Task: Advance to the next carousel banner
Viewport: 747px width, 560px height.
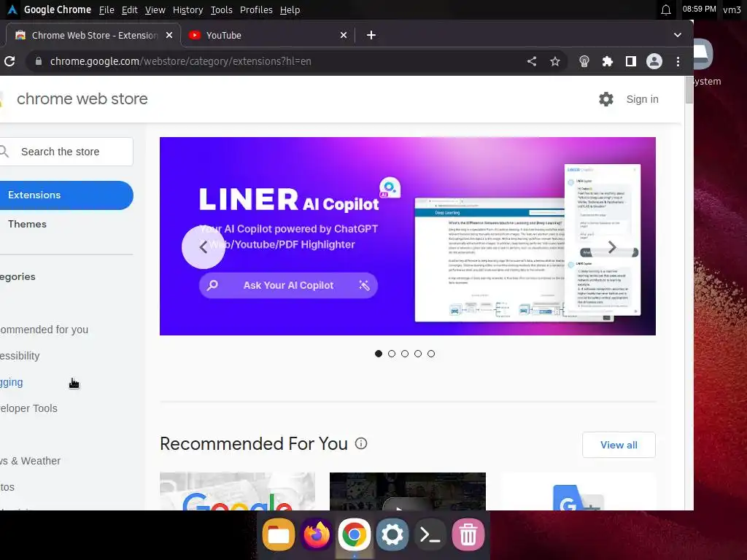Action: pos(612,247)
